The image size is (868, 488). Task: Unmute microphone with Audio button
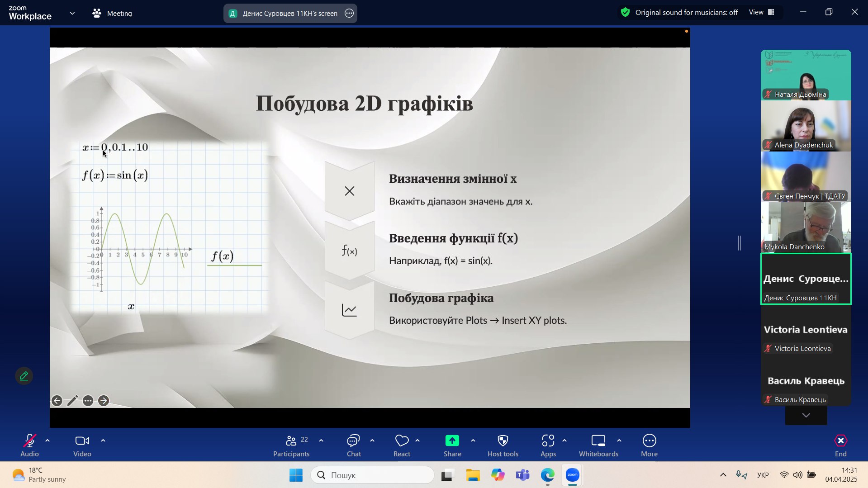[29, 445]
